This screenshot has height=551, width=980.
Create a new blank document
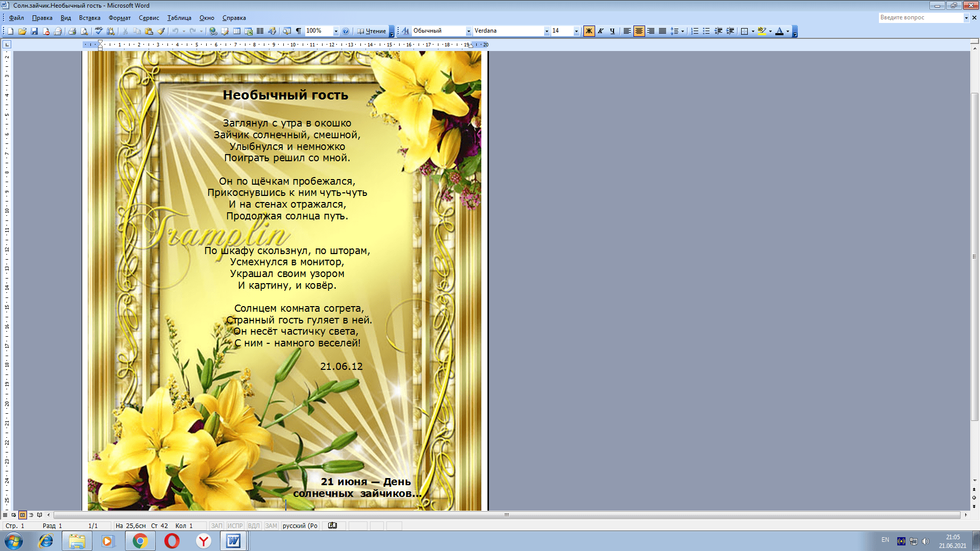[x=11, y=31]
